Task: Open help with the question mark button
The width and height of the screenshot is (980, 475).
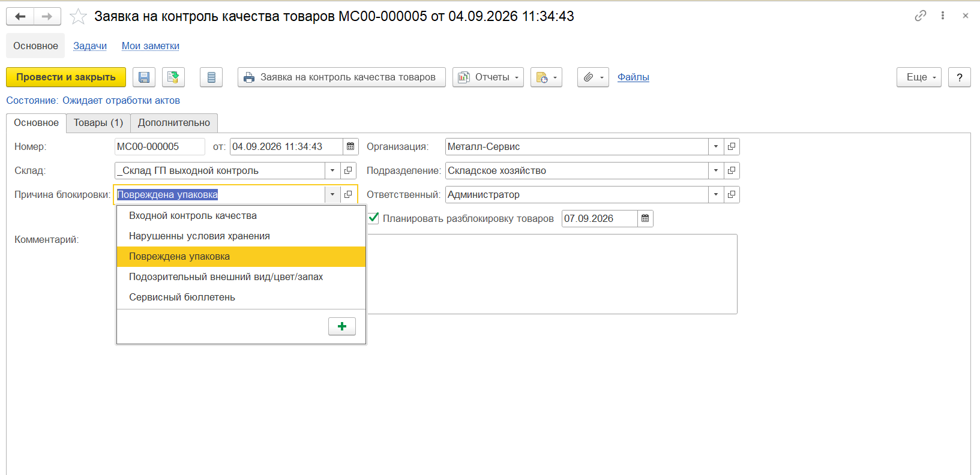Action: click(960, 77)
